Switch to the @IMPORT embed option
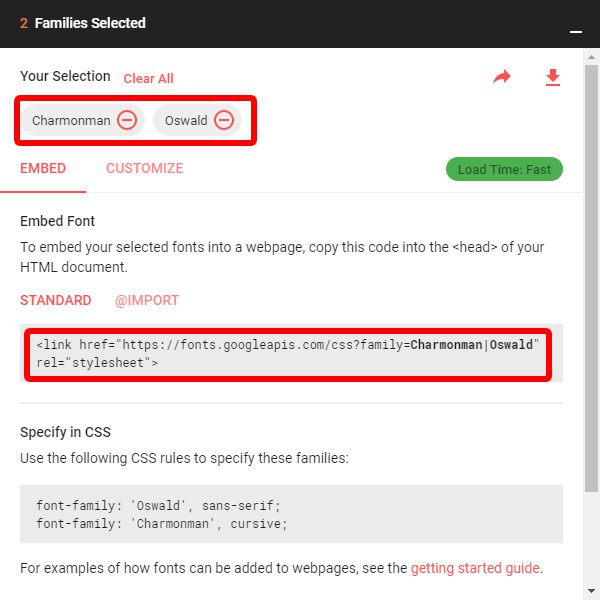The image size is (600, 600). 147,300
